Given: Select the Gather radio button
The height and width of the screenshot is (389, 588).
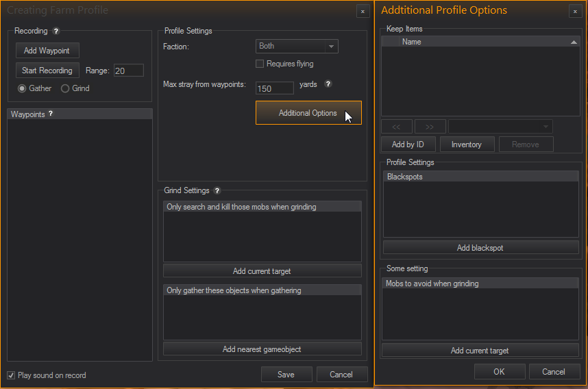Looking at the screenshot, I should point(23,88).
